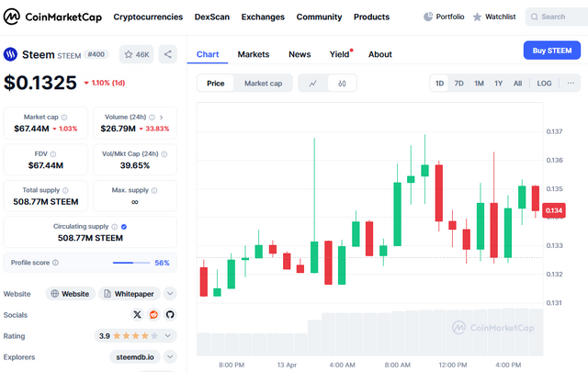Open the Products menu
The width and height of the screenshot is (588, 372).
click(371, 17)
